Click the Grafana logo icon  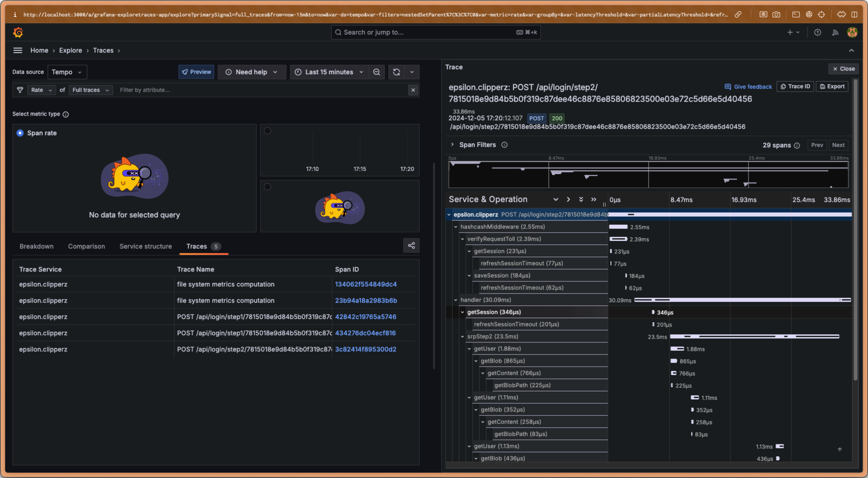pyautogui.click(x=18, y=32)
